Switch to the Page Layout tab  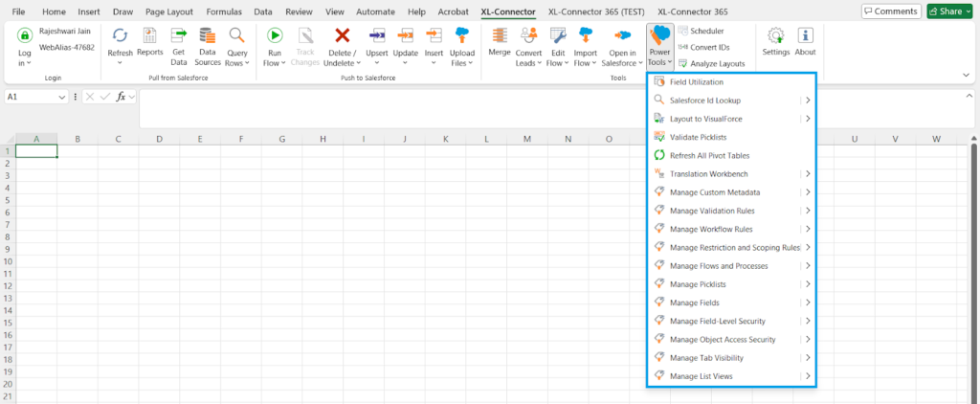(x=168, y=11)
